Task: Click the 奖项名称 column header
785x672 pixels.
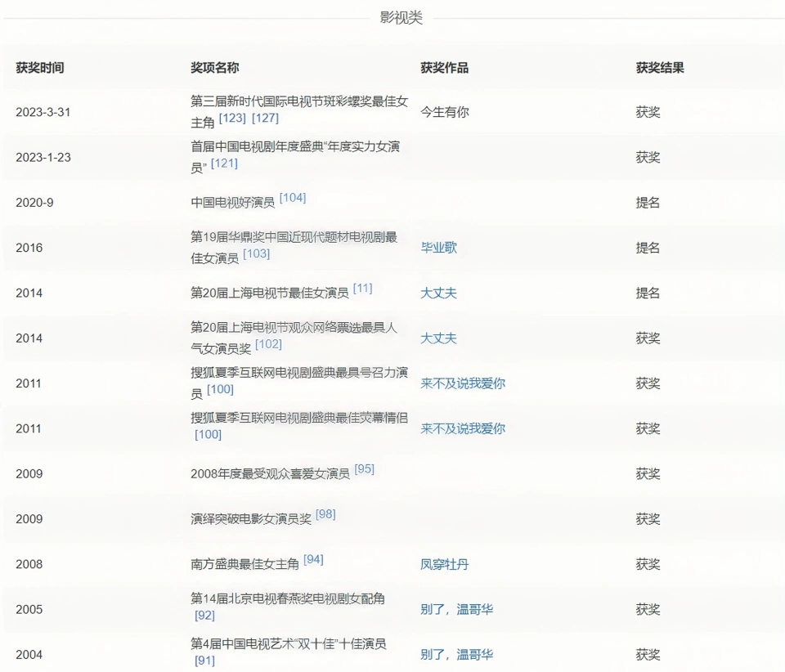Action: point(215,68)
